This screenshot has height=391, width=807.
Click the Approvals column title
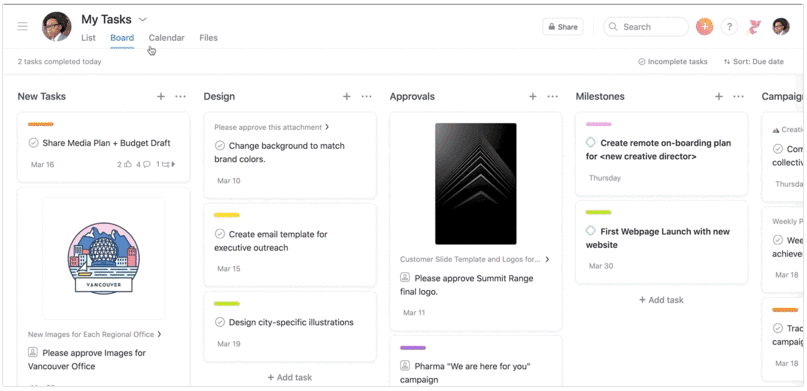pos(412,96)
